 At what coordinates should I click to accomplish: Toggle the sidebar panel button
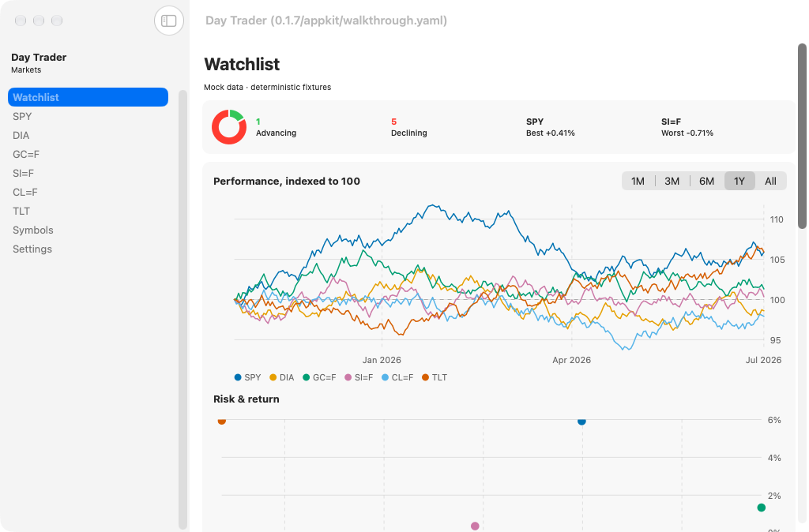click(x=169, y=21)
